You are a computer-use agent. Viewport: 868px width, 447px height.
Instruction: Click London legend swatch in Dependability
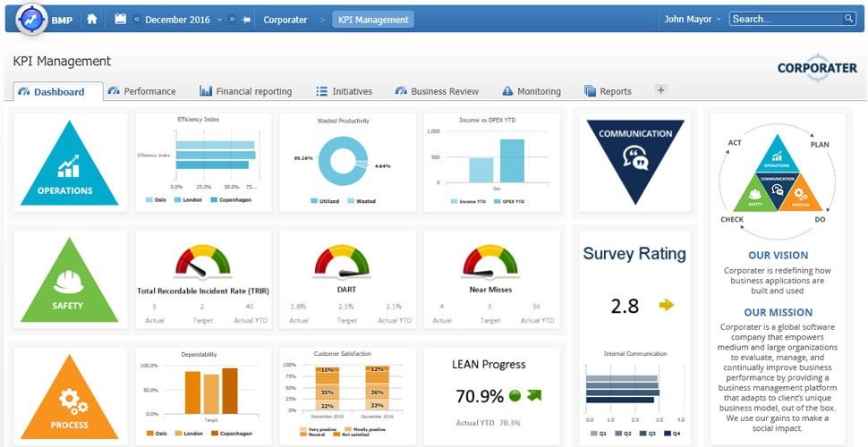(178, 434)
